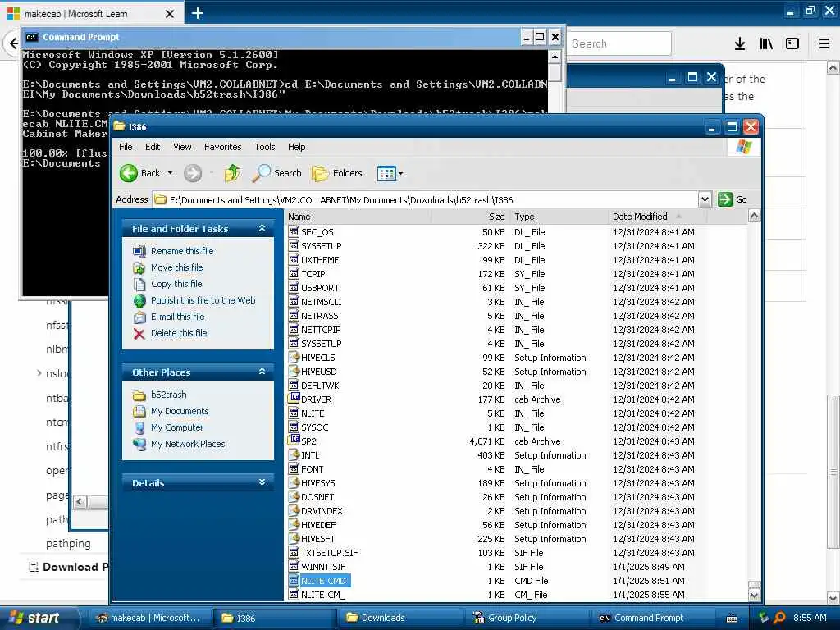Select the WINNT.SIF file icon
Screen dimensions: 840x630
[294, 566]
